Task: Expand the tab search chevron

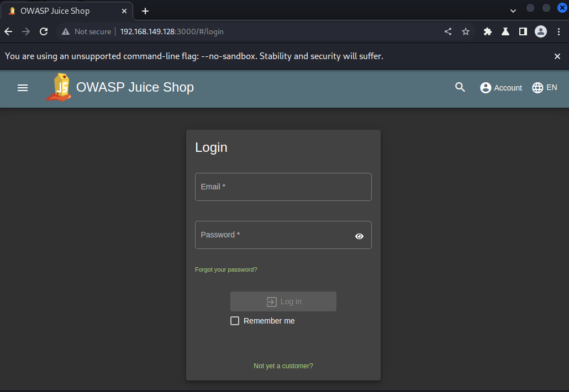Action: pos(513,11)
